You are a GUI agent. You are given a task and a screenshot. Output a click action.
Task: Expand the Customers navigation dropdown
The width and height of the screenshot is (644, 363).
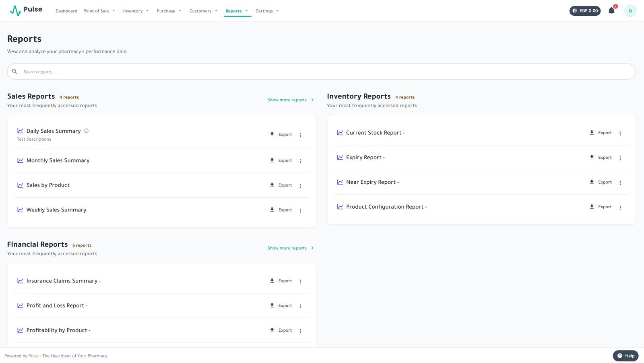203,11
